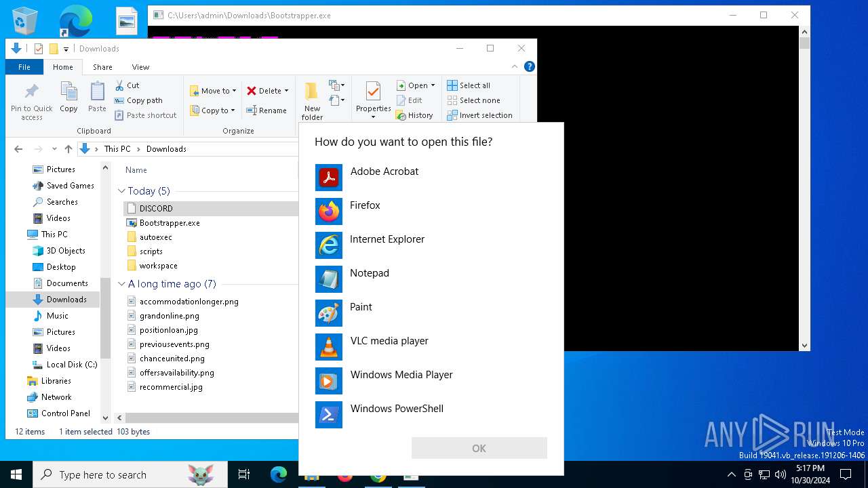The image size is (868, 488).
Task: Click the Paste ribbon icon
Action: point(97,97)
